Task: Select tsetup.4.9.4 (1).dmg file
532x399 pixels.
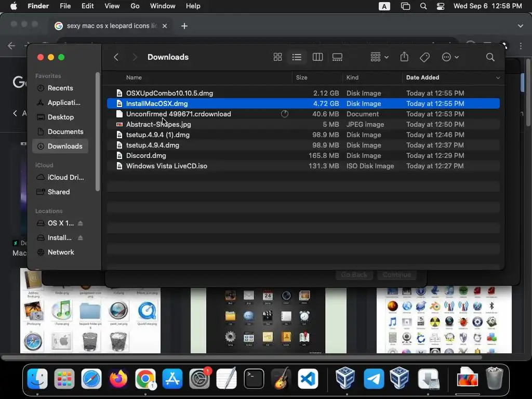Action: (303, 135)
